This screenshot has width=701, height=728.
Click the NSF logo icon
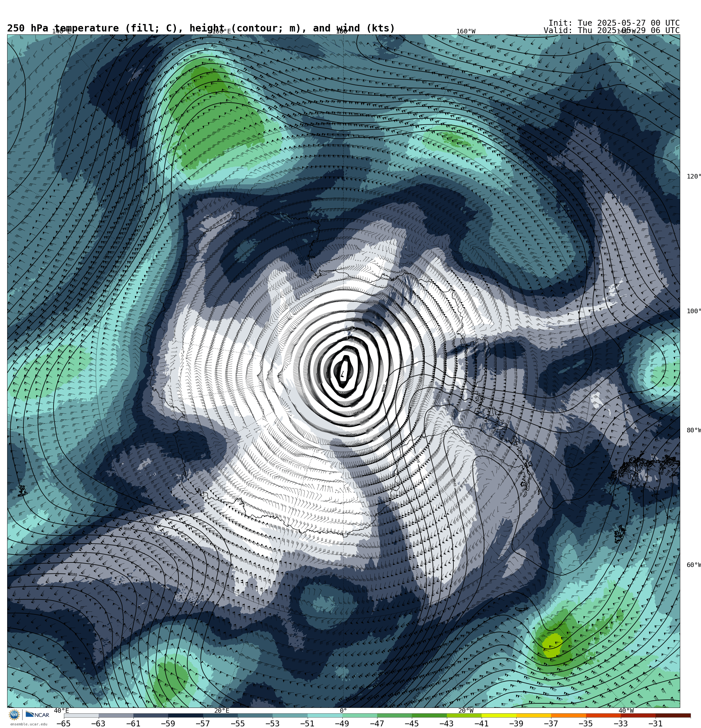(x=14, y=715)
